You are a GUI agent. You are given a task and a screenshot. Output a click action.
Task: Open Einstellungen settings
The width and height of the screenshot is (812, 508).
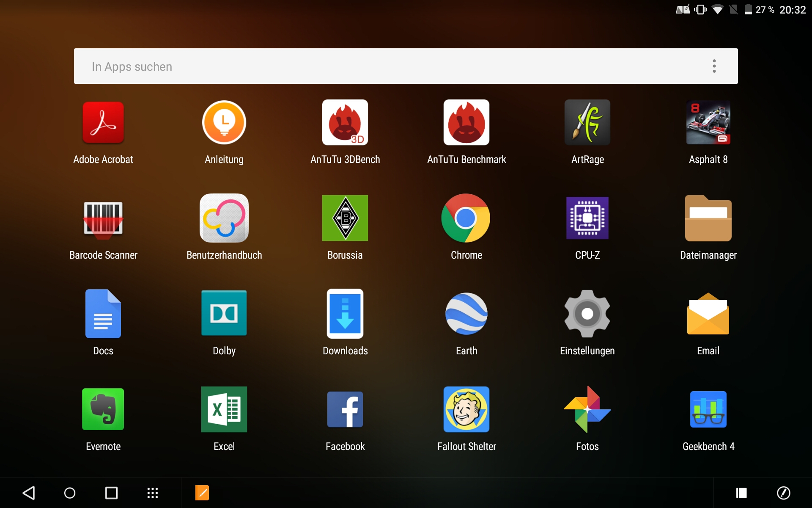point(587,314)
